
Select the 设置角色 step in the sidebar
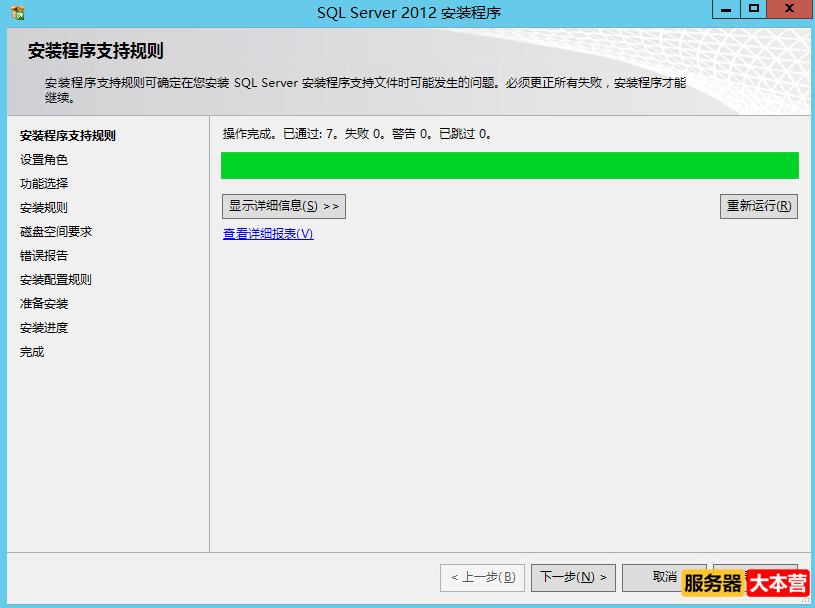44,160
